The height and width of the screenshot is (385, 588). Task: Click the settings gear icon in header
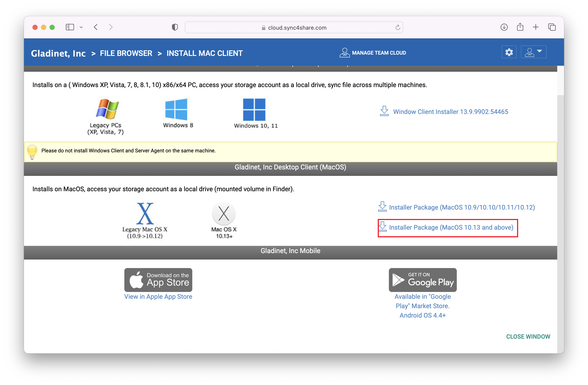click(509, 52)
